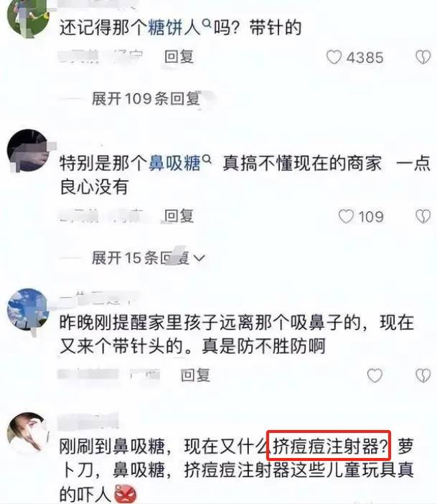Open the dark avatar of 鼻吸糖 commenter
This screenshot has height=504, width=437.
point(28,150)
